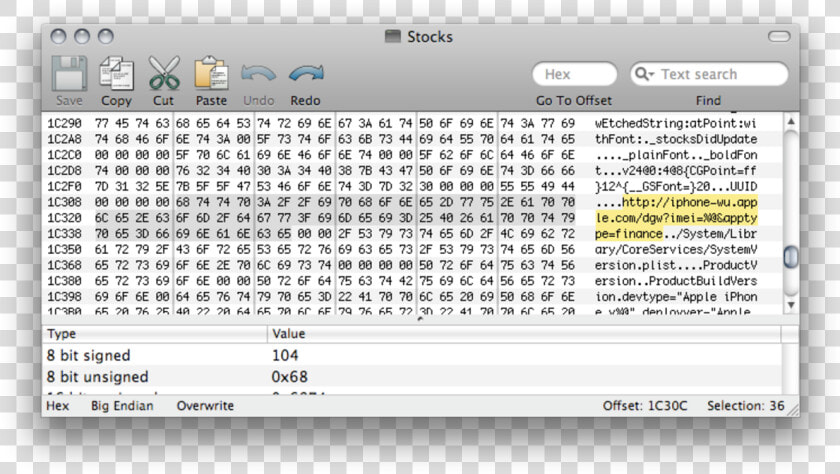
Task: Click highlighted text le.com/dgw?imei=%@&appty
Action: (x=676, y=218)
